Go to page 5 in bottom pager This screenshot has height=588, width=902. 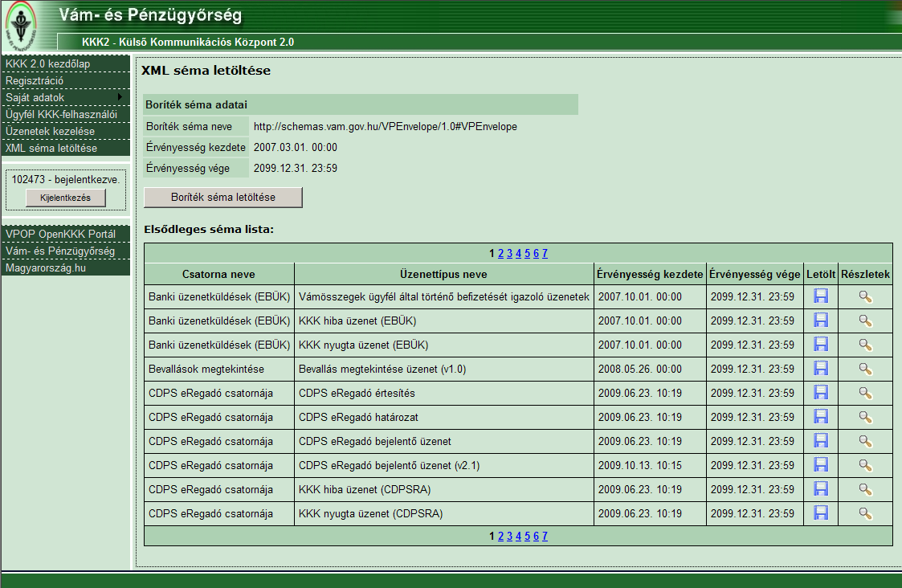[527, 537]
